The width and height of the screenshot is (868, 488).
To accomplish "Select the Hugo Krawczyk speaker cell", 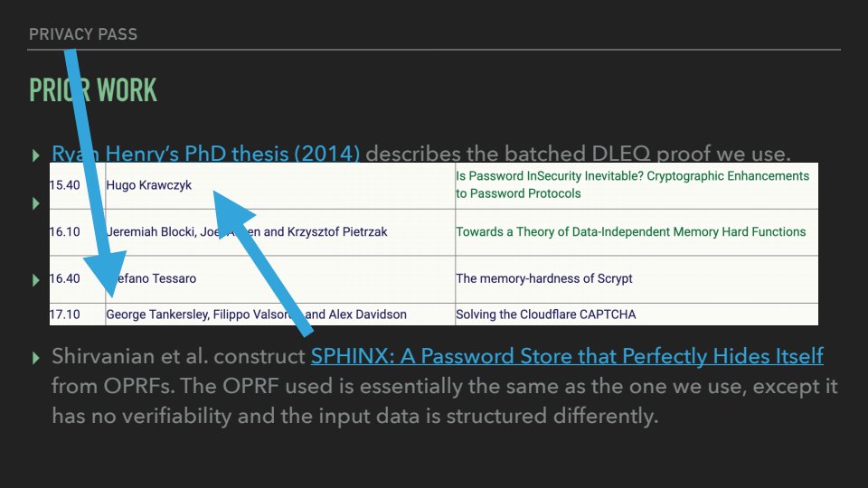I will 149,185.
